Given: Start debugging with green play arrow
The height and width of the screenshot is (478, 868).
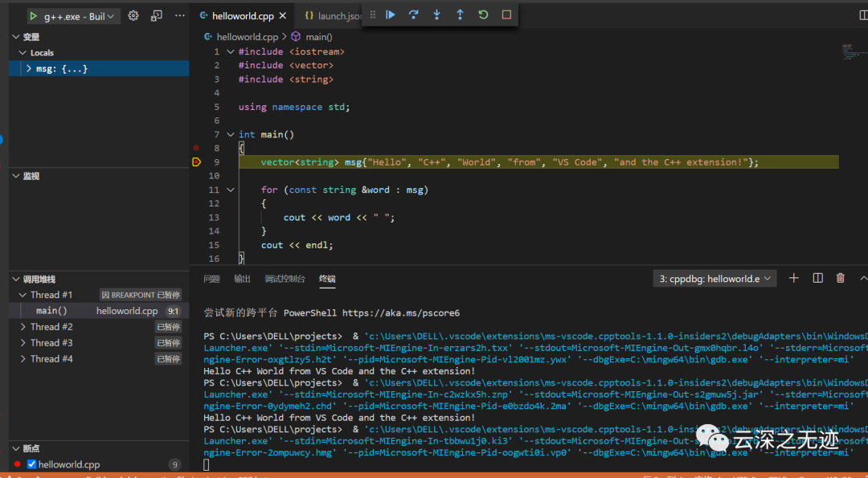Looking at the screenshot, I should click(x=35, y=17).
